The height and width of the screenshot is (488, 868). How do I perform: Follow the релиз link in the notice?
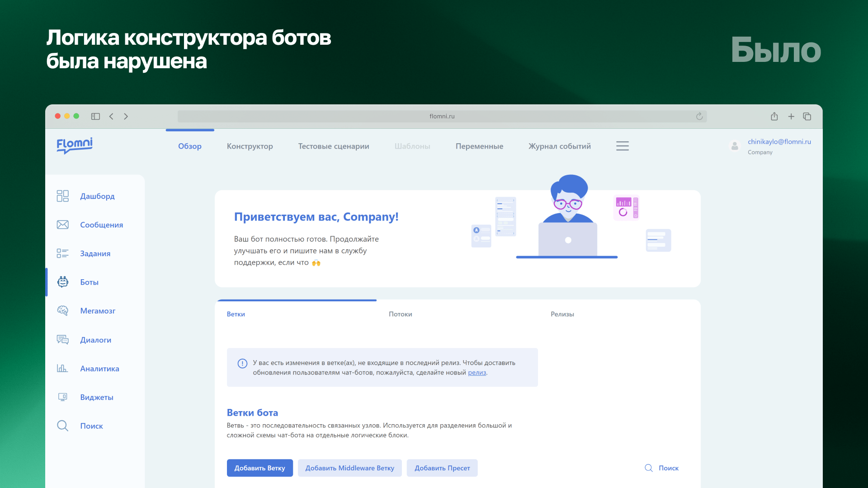pos(477,372)
